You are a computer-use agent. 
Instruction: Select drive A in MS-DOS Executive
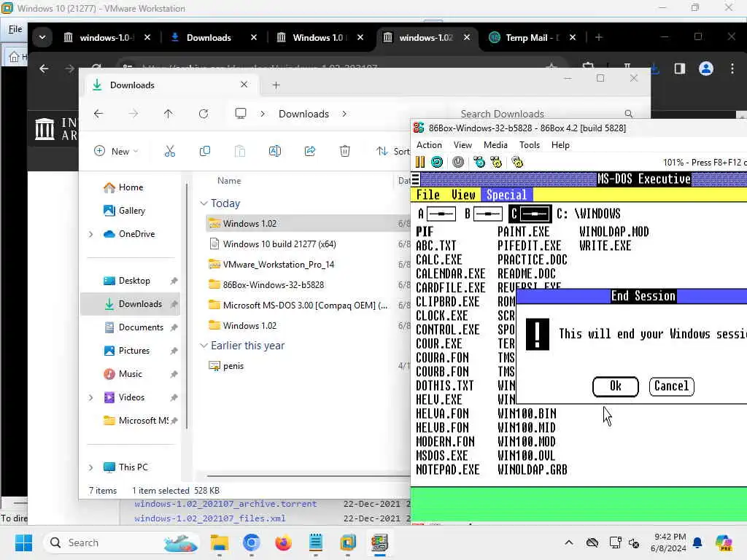[437, 214]
